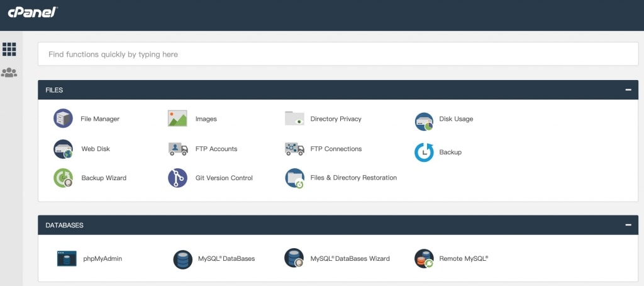Open the Backup clock icon

(424, 152)
